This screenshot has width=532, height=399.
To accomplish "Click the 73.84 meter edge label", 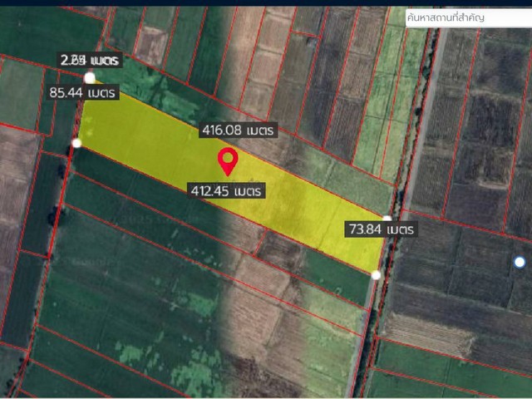I will (382, 229).
